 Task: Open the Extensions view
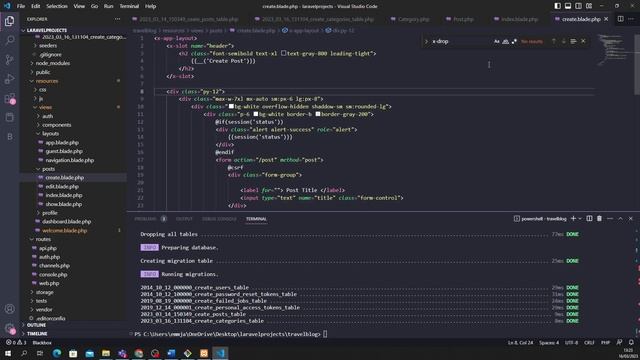click(x=9, y=98)
